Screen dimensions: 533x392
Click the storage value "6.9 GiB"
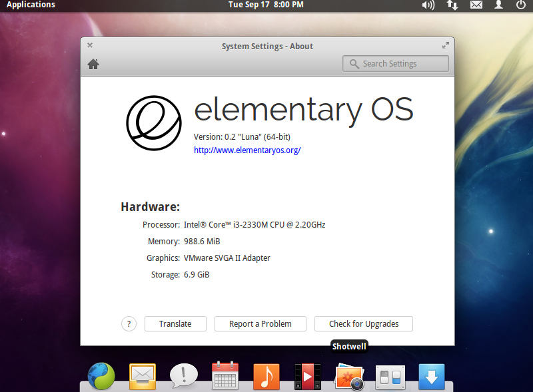[x=197, y=275]
